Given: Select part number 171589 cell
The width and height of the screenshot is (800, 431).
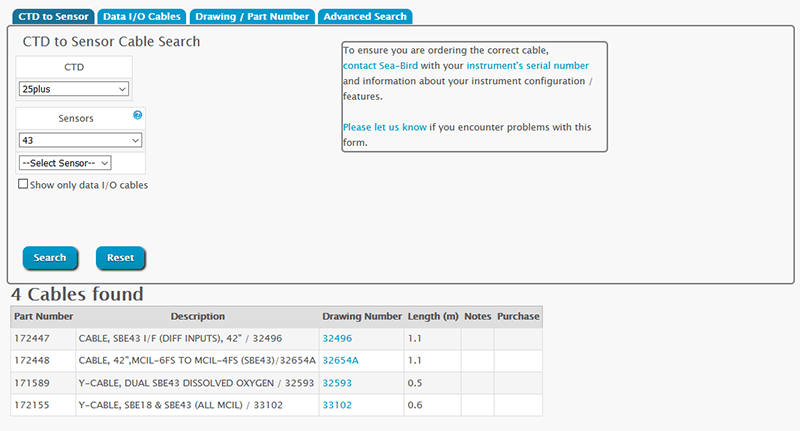Looking at the screenshot, I should point(43,383).
